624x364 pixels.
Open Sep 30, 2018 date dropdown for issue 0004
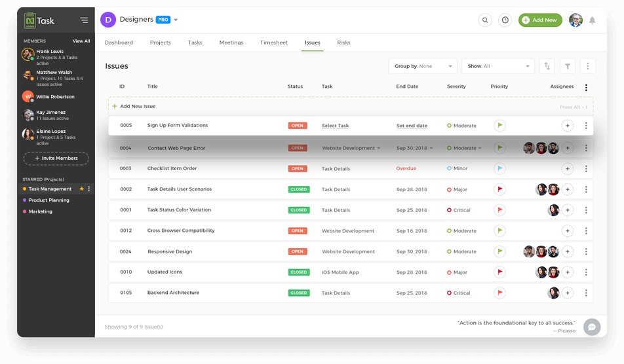tap(415, 148)
